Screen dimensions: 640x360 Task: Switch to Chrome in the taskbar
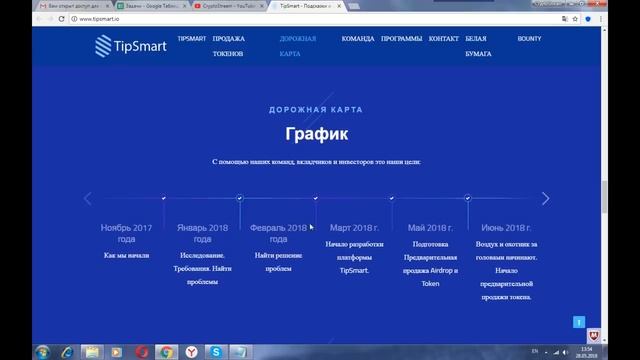(x=166, y=352)
